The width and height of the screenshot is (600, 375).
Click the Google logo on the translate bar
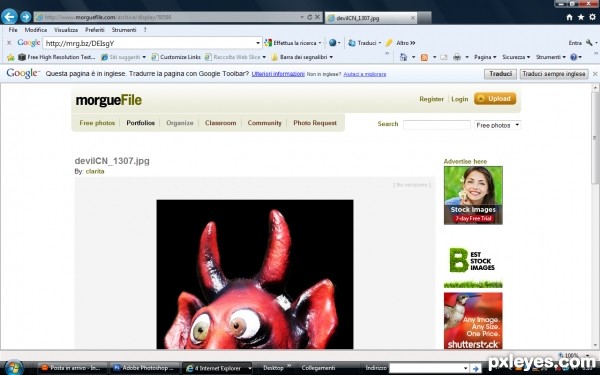pyautogui.click(x=23, y=73)
